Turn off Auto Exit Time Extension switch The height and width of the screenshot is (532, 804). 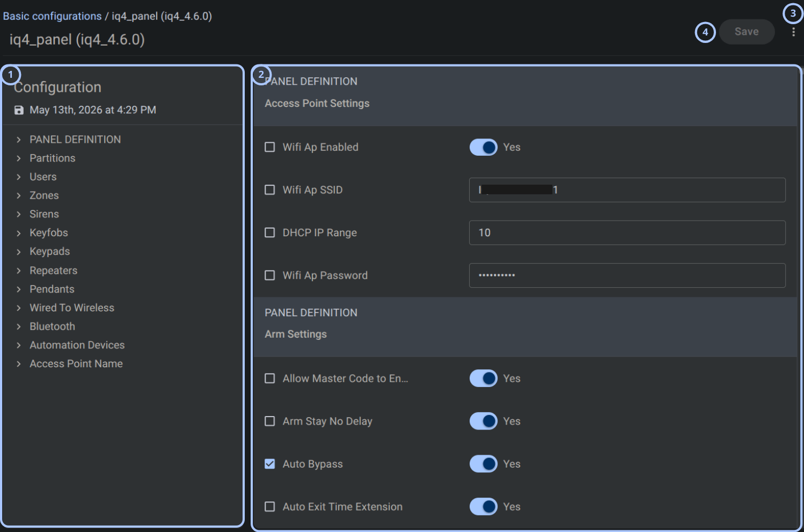tap(484, 507)
